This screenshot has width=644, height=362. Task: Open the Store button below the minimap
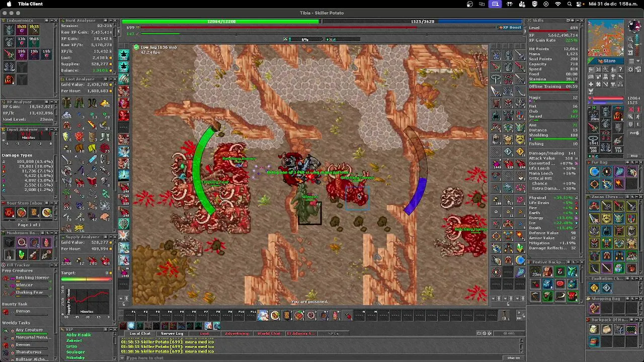point(606,61)
